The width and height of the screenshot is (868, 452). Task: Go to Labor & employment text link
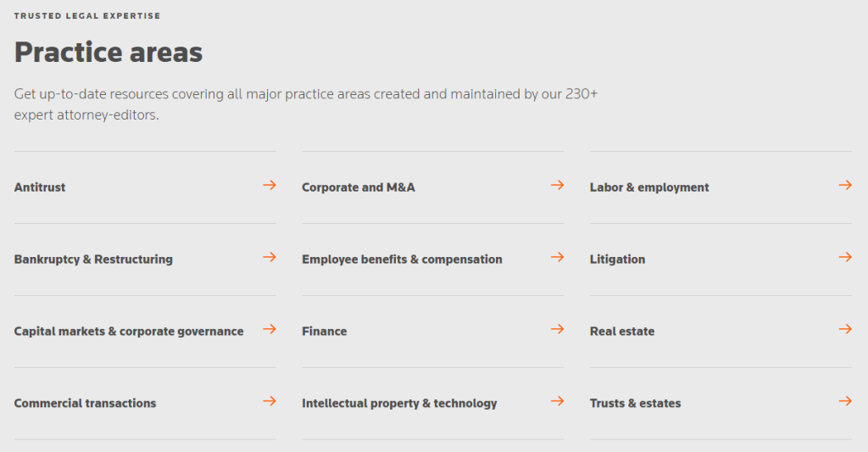pyautogui.click(x=649, y=187)
